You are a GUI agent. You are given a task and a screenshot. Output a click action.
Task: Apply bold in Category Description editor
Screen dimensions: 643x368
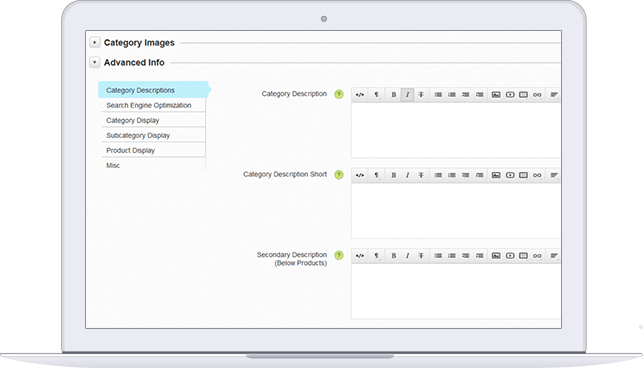pyautogui.click(x=393, y=95)
